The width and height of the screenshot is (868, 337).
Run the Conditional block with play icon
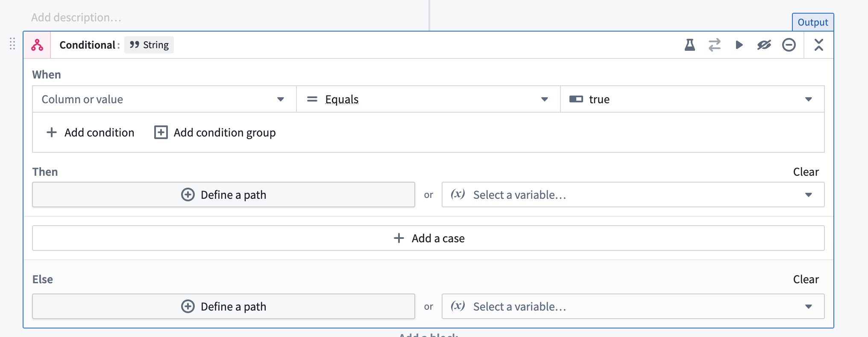739,45
